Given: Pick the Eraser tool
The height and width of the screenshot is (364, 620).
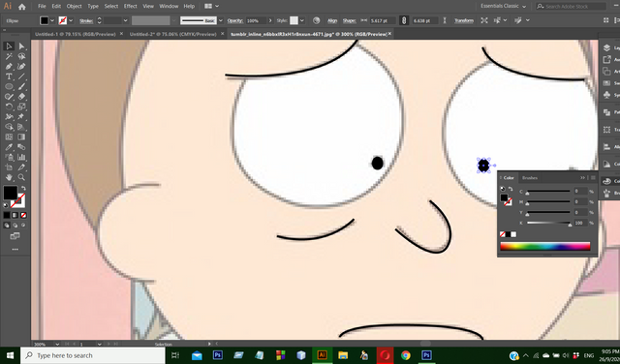Looking at the screenshot, I should point(21,97).
